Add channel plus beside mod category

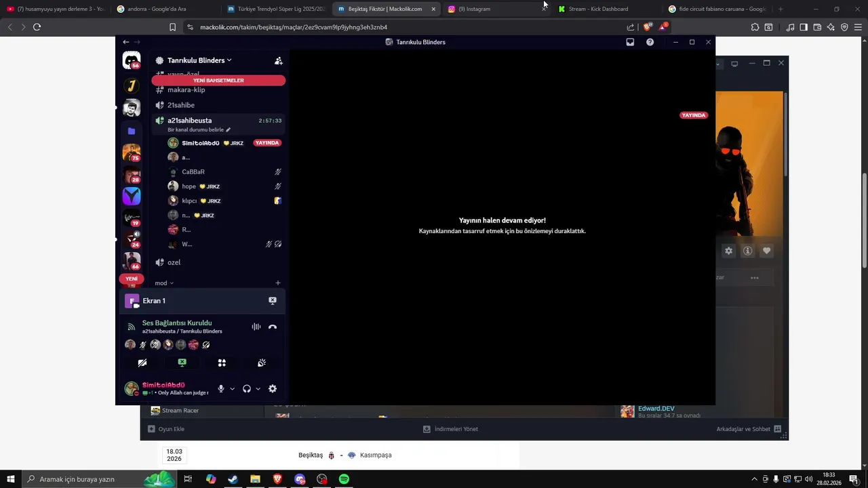(x=278, y=283)
